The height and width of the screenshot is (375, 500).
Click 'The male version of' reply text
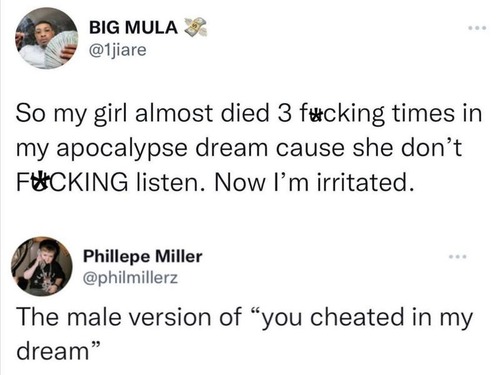(x=129, y=317)
